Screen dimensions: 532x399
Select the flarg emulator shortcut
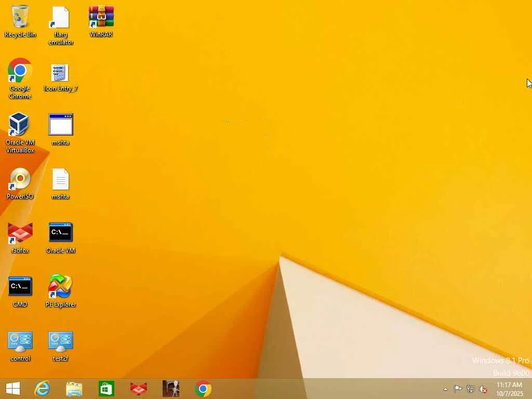60,25
